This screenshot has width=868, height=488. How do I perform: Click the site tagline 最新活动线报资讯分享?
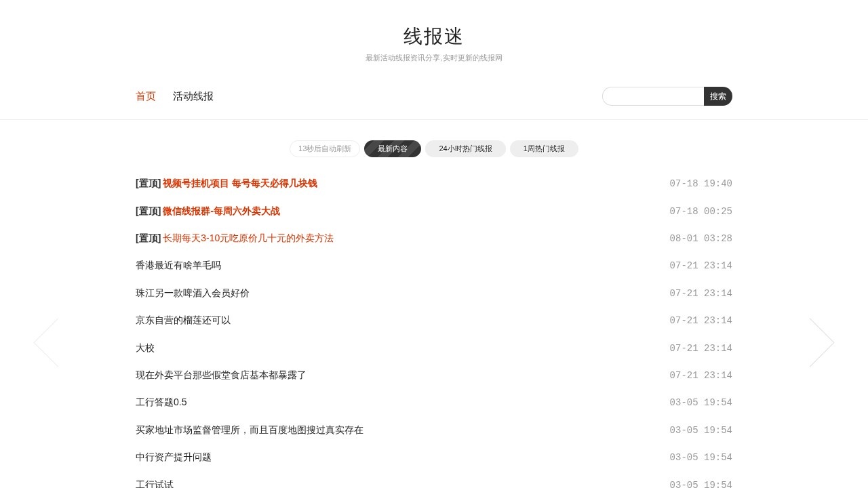point(434,58)
